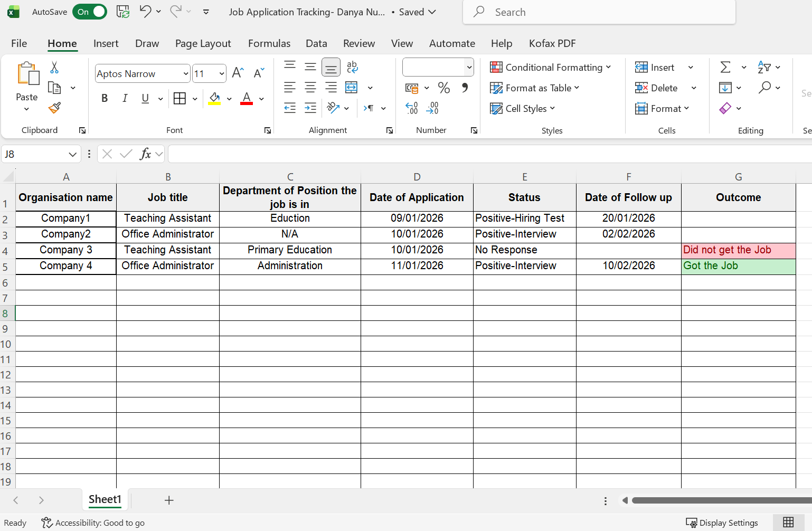
Task: Expand the Name Box dropdown
Action: coord(72,154)
